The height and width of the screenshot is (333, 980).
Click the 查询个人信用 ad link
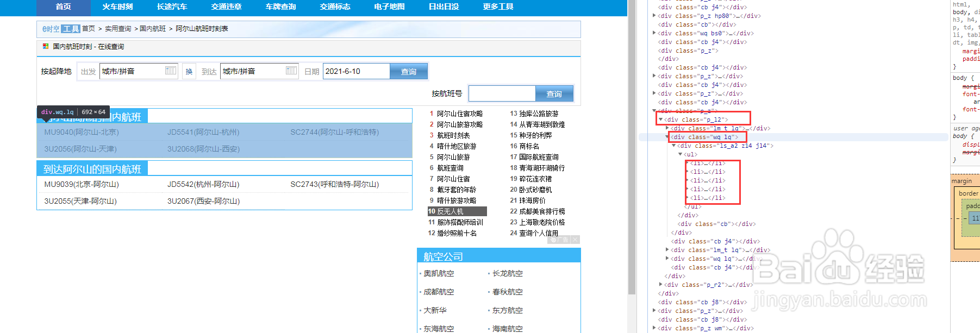point(539,233)
